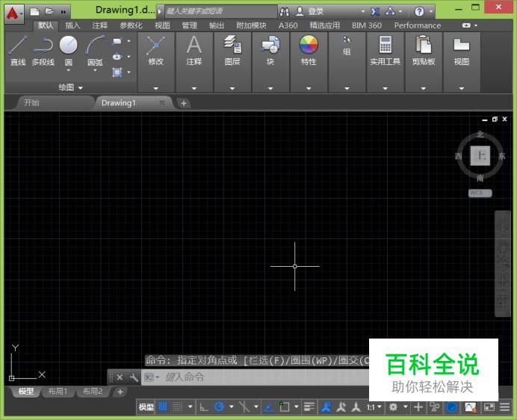Add a new drawing tab with plus button
The width and height of the screenshot is (517, 420).
click(184, 103)
